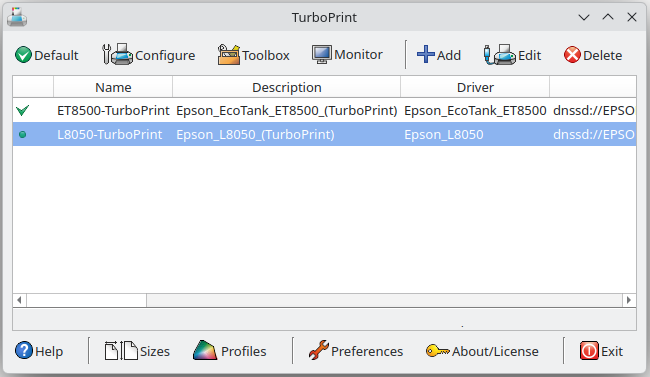This screenshot has height=377, width=650.
Task: Click the TurboPrint printer icon in title bar
Action: tap(17, 17)
